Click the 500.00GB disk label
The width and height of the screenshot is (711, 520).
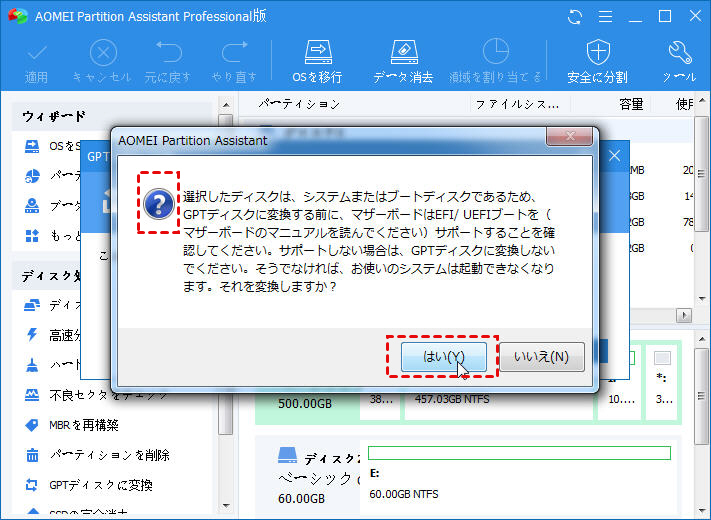click(x=305, y=403)
